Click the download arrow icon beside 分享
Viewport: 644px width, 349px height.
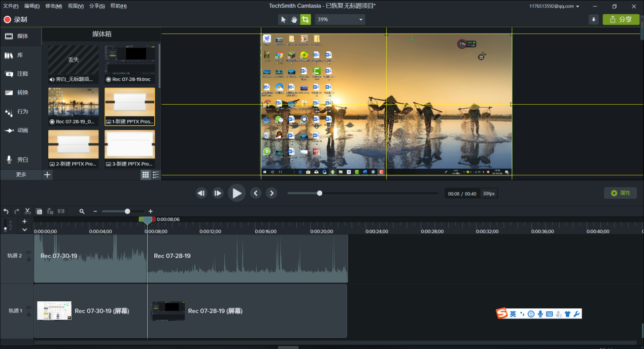click(593, 20)
